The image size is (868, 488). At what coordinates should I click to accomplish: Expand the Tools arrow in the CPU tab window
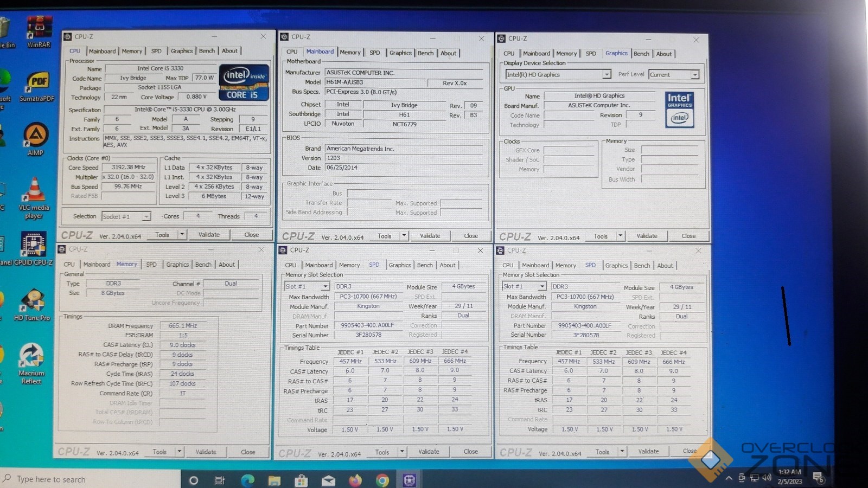[x=182, y=235]
